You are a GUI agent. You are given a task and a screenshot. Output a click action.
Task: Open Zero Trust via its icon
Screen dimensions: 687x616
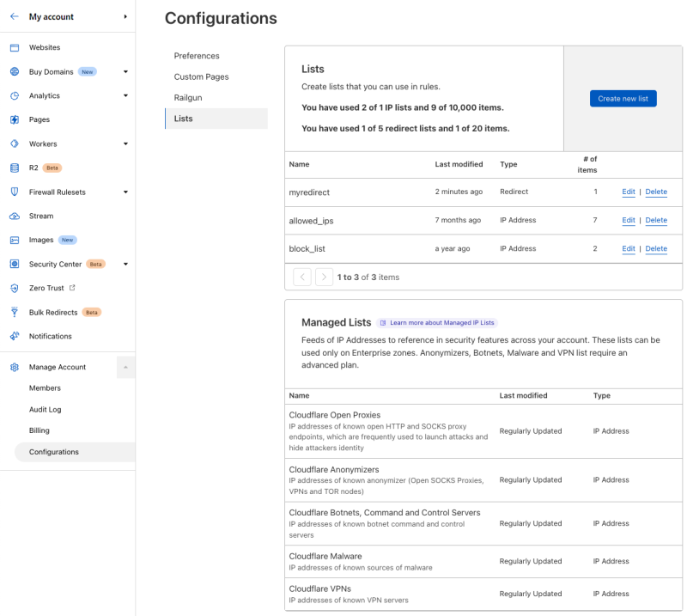pyautogui.click(x=13, y=288)
